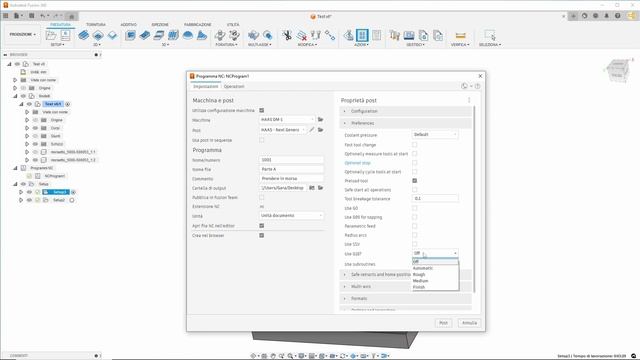
Task: Click the setup sheet icon in Azioni group
Action: pyautogui.click(x=376, y=36)
